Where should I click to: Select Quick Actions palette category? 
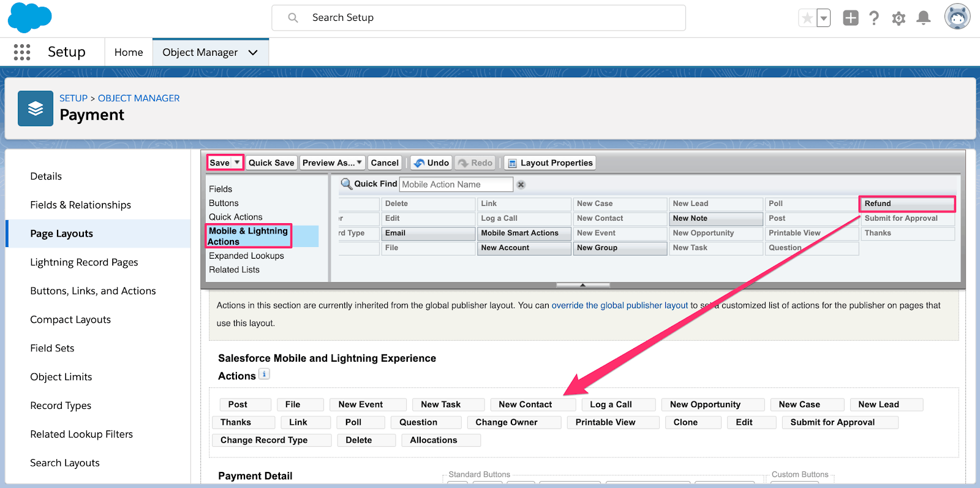click(x=235, y=217)
